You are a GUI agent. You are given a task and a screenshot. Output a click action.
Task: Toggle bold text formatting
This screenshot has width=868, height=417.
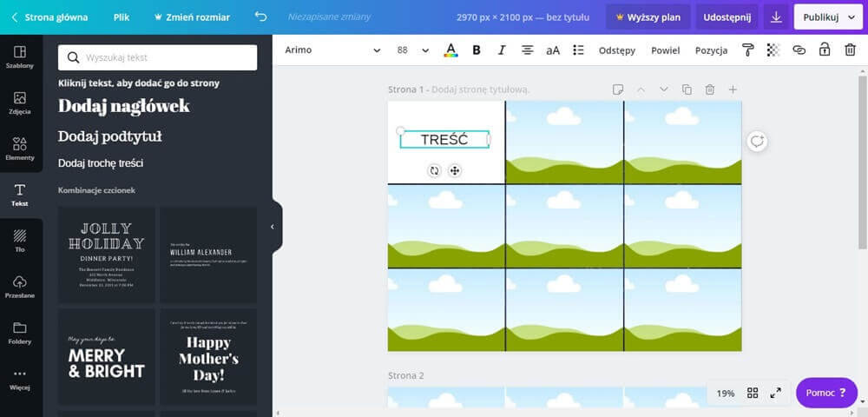477,50
